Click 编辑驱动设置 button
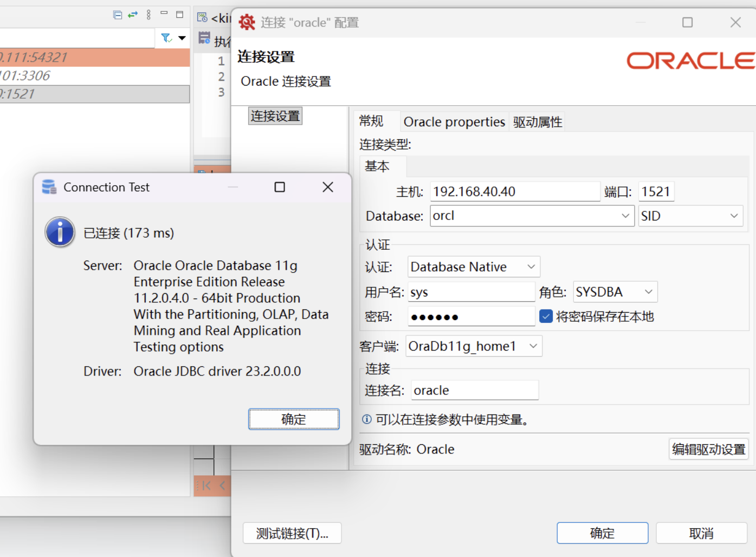The width and height of the screenshot is (756, 557). [x=708, y=449]
